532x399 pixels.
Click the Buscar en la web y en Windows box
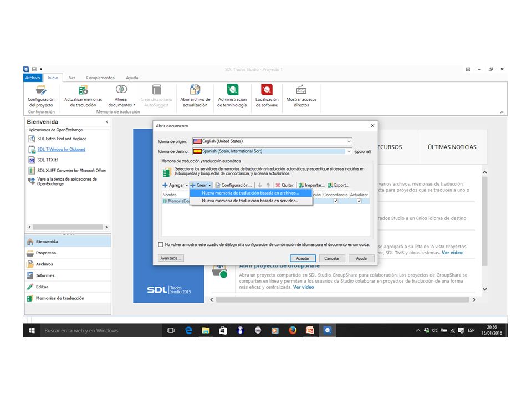(x=100, y=330)
